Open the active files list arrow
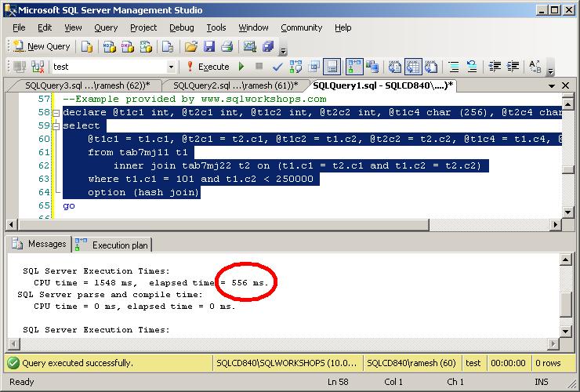 point(552,86)
